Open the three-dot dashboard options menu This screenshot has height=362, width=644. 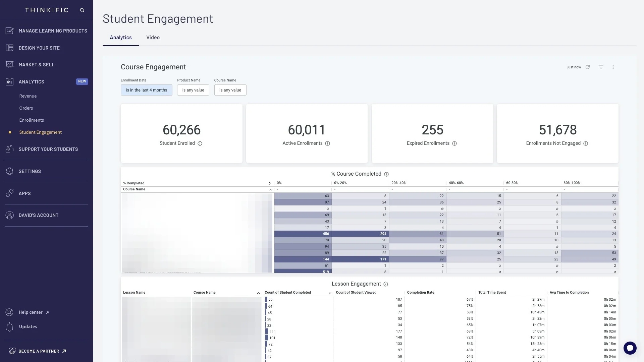[613, 67]
